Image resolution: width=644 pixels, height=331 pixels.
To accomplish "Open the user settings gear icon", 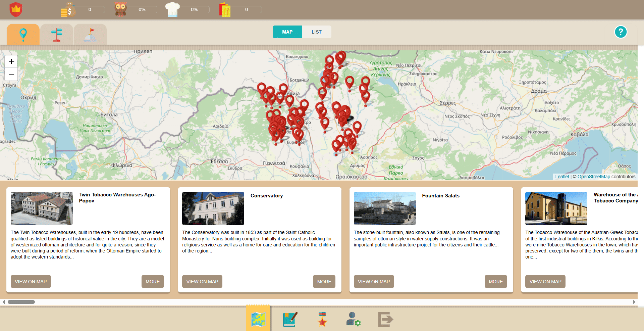I will pyautogui.click(x=353, y=319).
